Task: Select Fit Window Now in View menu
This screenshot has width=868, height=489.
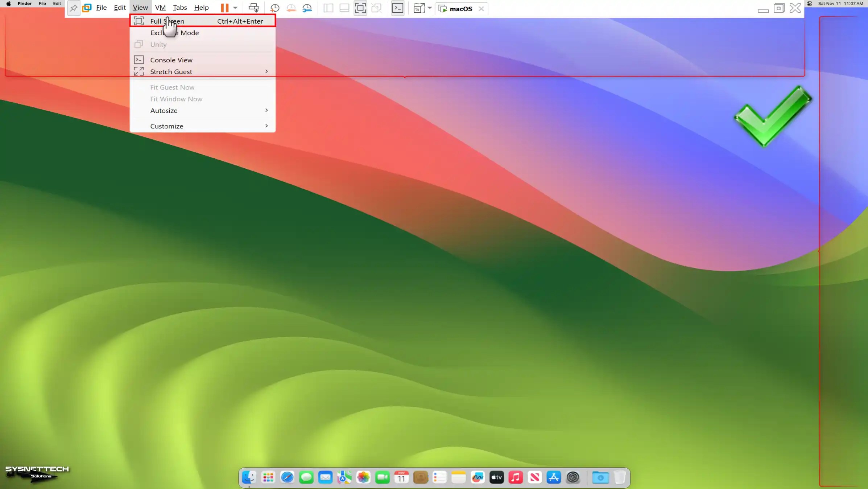Action: pos(176,99)
